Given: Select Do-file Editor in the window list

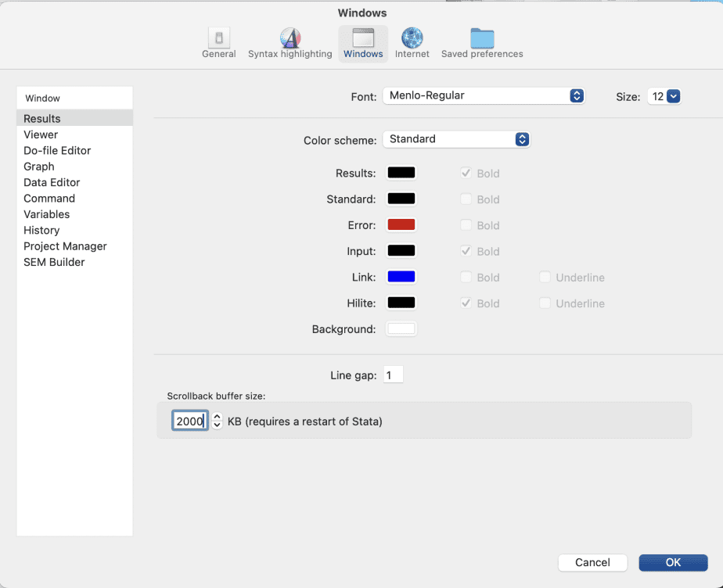Looking at the screenshot, I should (57, 150).
